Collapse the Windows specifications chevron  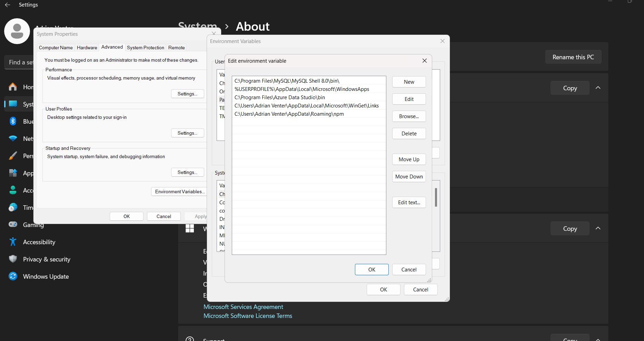point(598,228)
